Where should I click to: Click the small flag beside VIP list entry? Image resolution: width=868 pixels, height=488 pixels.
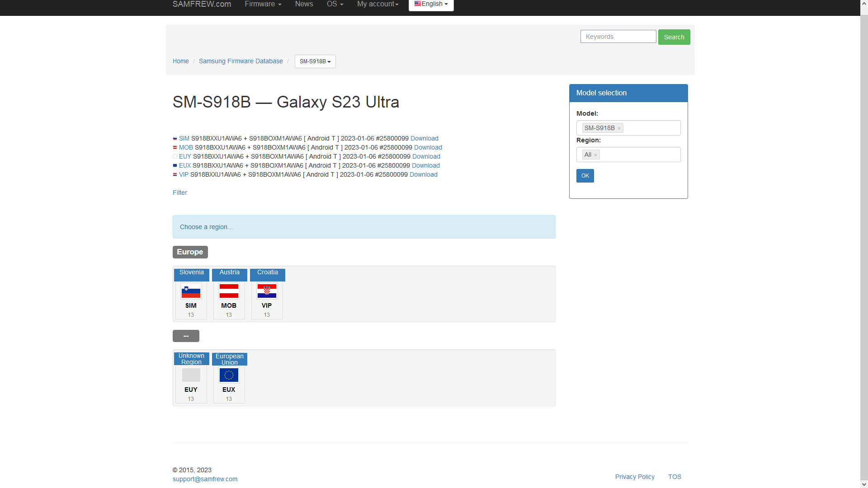pos(175,175)
